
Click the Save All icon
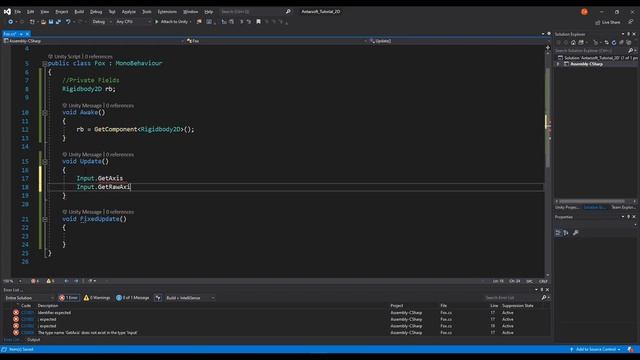pyautogui.click(x=58, y=22)
